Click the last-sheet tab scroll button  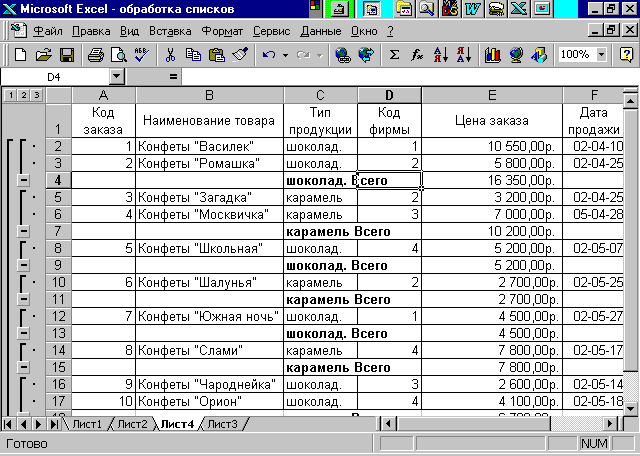coord(53,424)
